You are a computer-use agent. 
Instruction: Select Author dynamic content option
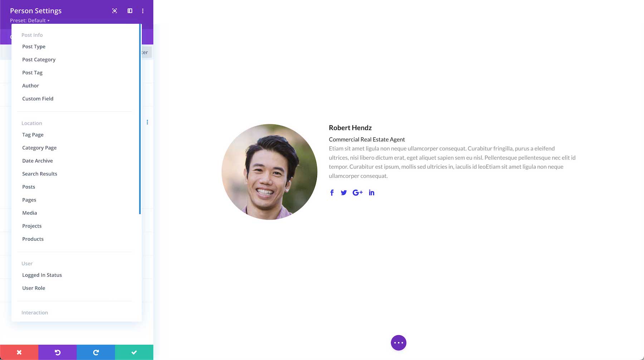click(30, 86)
